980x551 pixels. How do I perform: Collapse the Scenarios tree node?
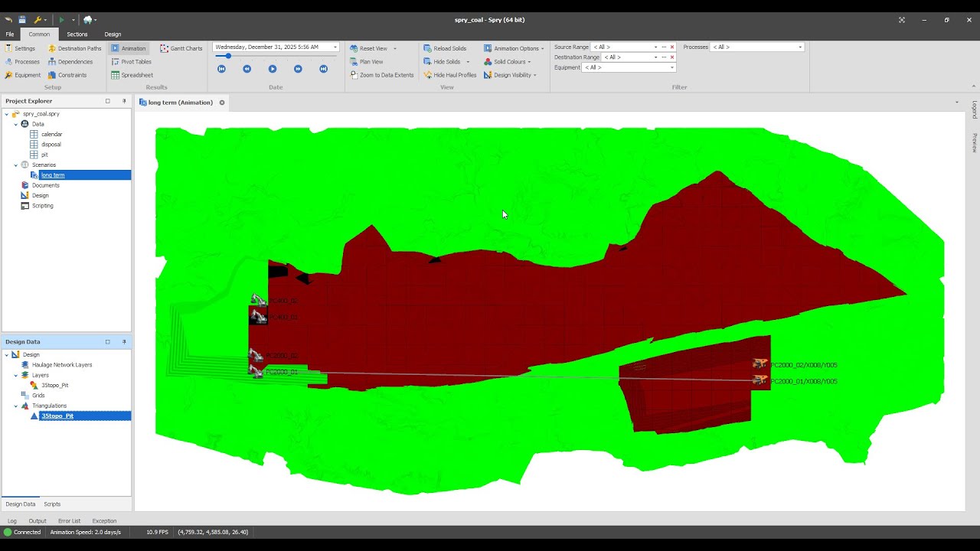tap(16, 165)
